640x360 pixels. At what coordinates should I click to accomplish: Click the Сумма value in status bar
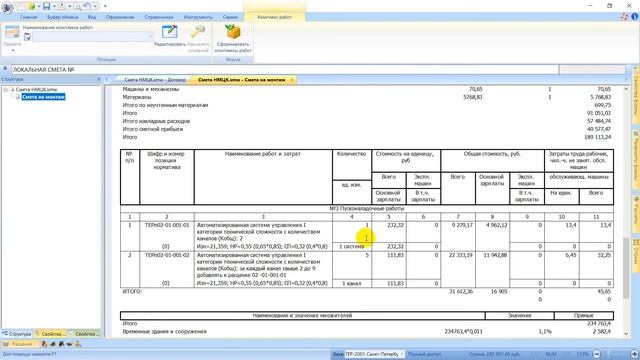click(x=493, y=354)
